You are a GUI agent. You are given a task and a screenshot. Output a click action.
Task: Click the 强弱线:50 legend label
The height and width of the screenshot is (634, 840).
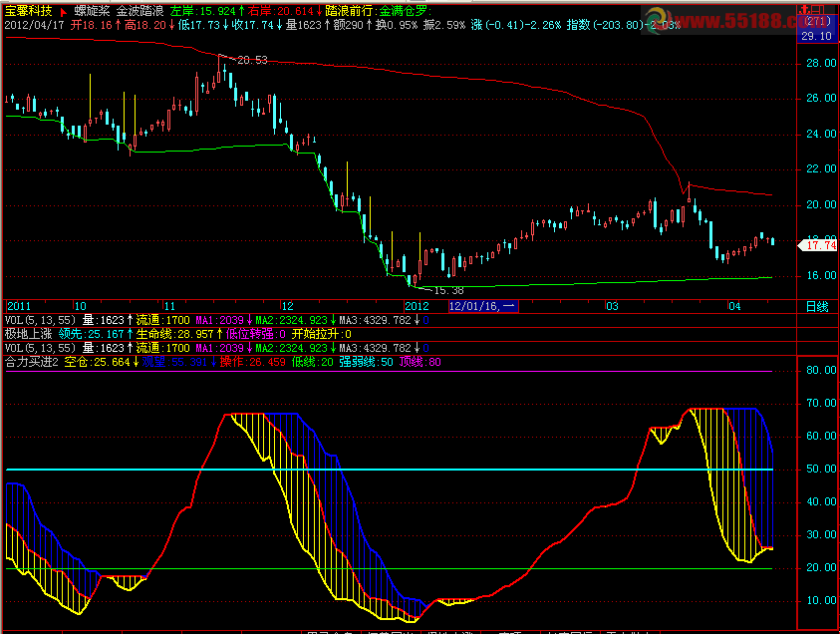coord(368,362)
